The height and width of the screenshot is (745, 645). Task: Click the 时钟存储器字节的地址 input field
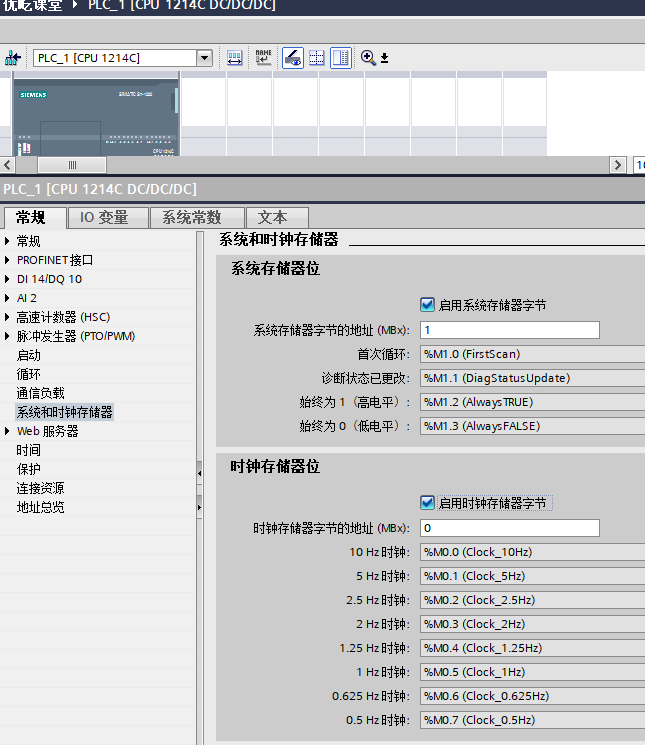click(x=510, y=528)
